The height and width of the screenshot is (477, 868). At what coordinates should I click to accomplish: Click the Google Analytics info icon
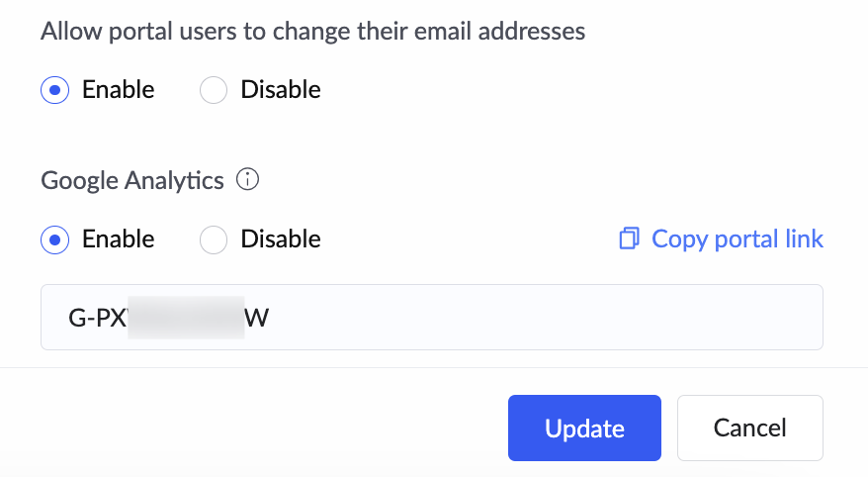[x=247, y=179]
